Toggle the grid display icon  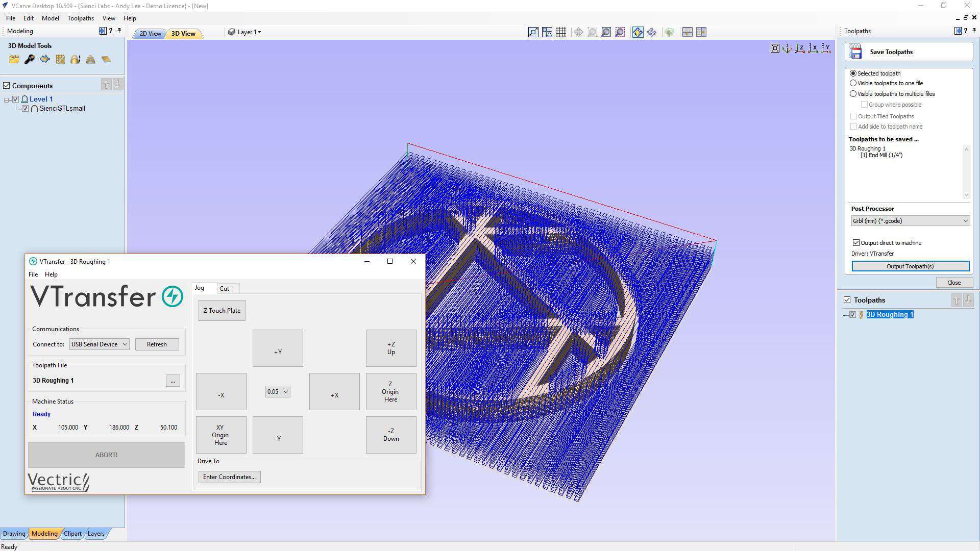pyautogui.click(x=561, y=32)
